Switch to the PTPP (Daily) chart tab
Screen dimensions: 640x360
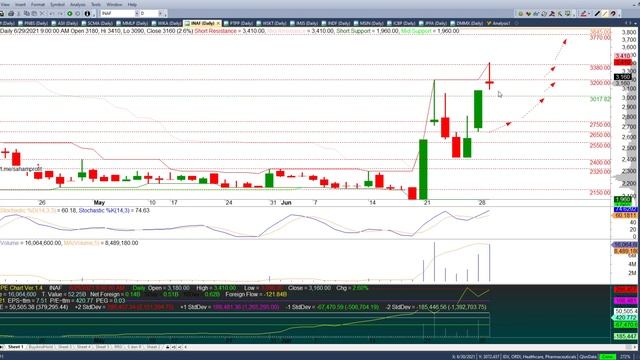pos(238,23)
